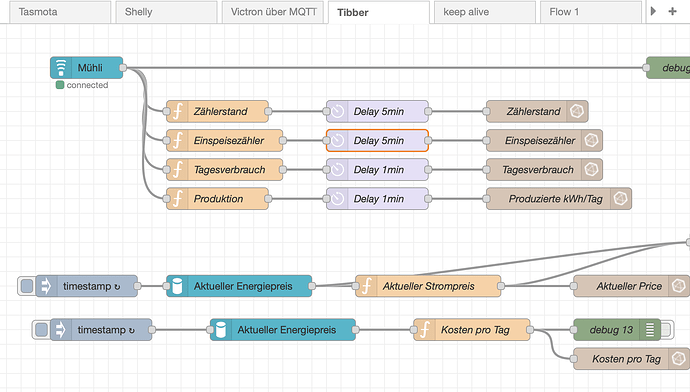Viewport: 690px width, 392px height.
Task: Click inject arrow icon on lower timestamp node
Action: click(60, 330)
